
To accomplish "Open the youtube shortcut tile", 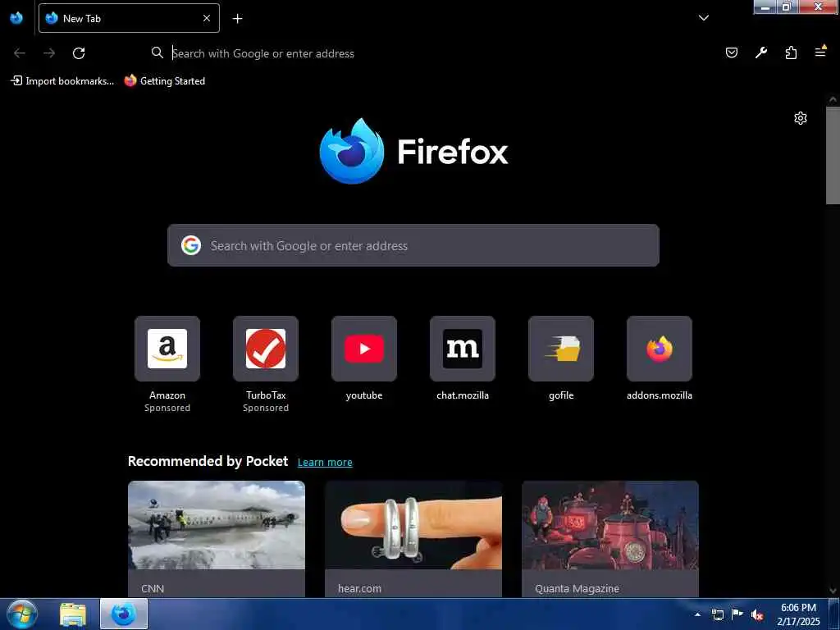I will (364, 349).
